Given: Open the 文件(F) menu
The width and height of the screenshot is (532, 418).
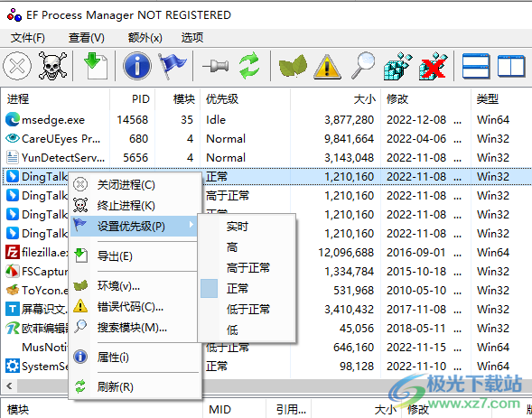Looking at the screenshot, I should pyautogui.click(x=27, y=37).
